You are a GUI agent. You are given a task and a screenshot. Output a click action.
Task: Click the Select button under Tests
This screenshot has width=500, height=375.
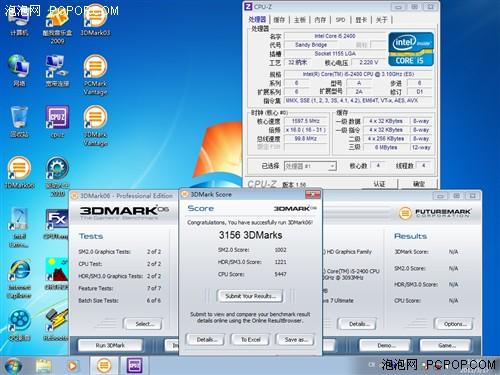coord(143,324)
